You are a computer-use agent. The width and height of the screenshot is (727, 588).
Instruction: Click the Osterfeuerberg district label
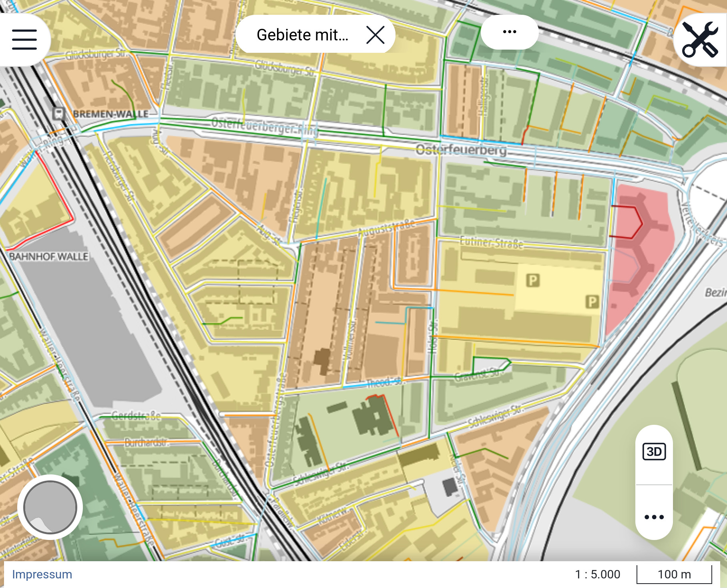click(461, 150)
